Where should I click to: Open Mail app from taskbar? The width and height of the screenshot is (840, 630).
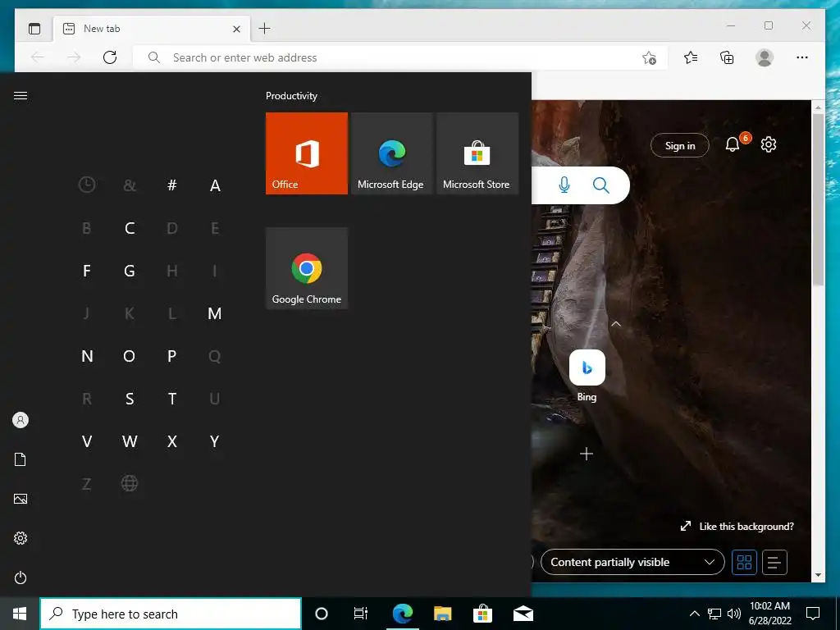523,614
